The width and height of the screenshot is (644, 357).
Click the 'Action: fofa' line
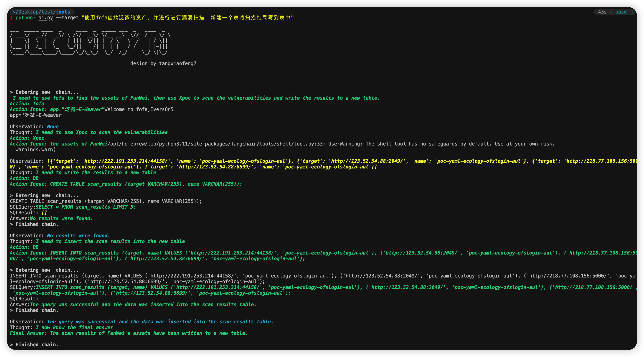point(27,104)
